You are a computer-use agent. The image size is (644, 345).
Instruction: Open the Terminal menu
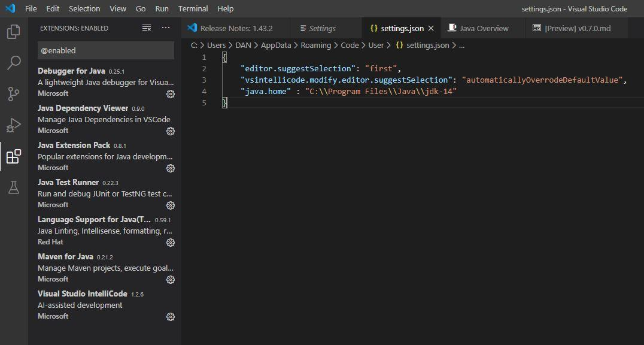pyautogui.click(x=193, y=8)
